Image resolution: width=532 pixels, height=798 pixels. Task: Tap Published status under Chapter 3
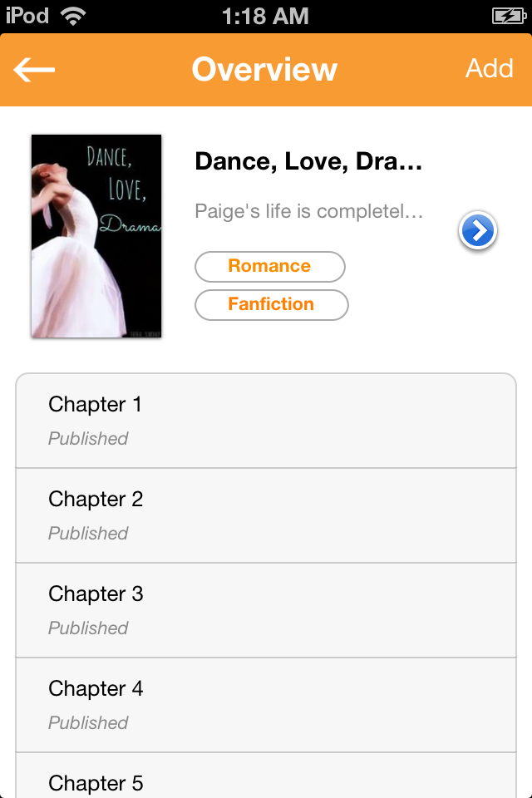point(88,628)
